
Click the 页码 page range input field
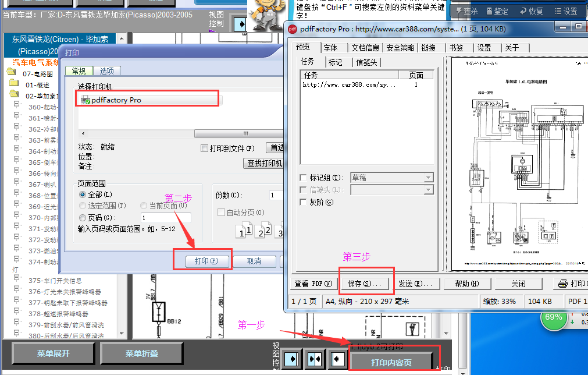tap(166, 218)
